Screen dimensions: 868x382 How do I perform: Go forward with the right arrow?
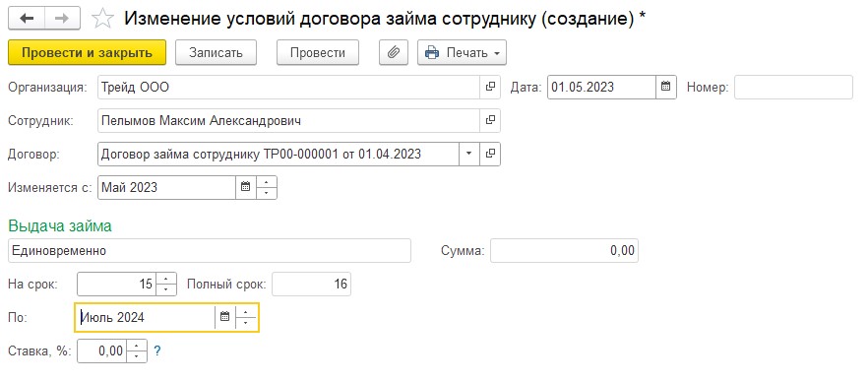[x=62, y=19]
